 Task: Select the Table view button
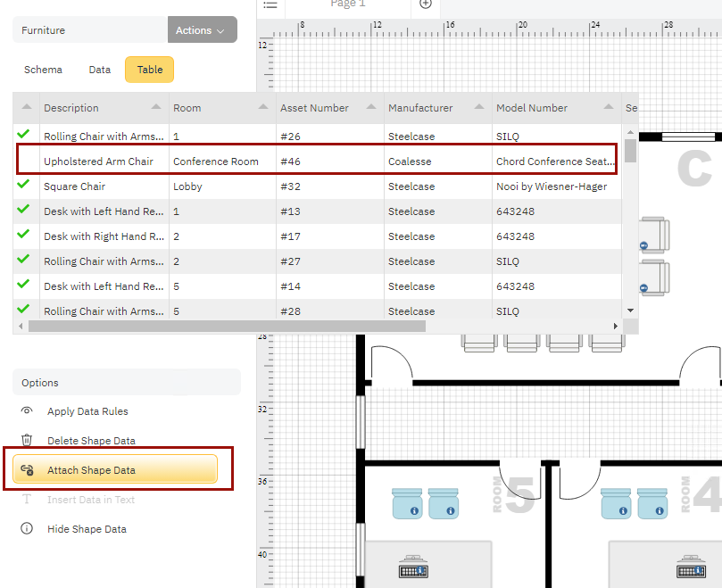tap(149, 69)
